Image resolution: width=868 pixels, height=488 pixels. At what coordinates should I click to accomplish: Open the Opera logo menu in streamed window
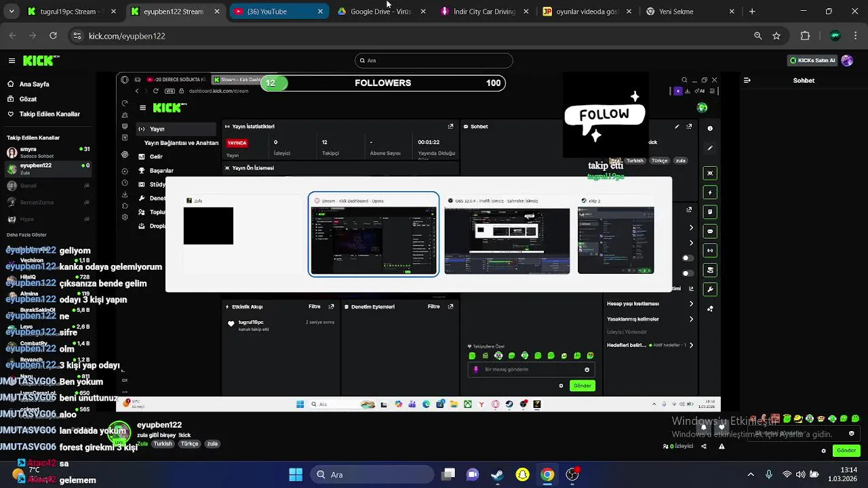(x=125, y=80)
